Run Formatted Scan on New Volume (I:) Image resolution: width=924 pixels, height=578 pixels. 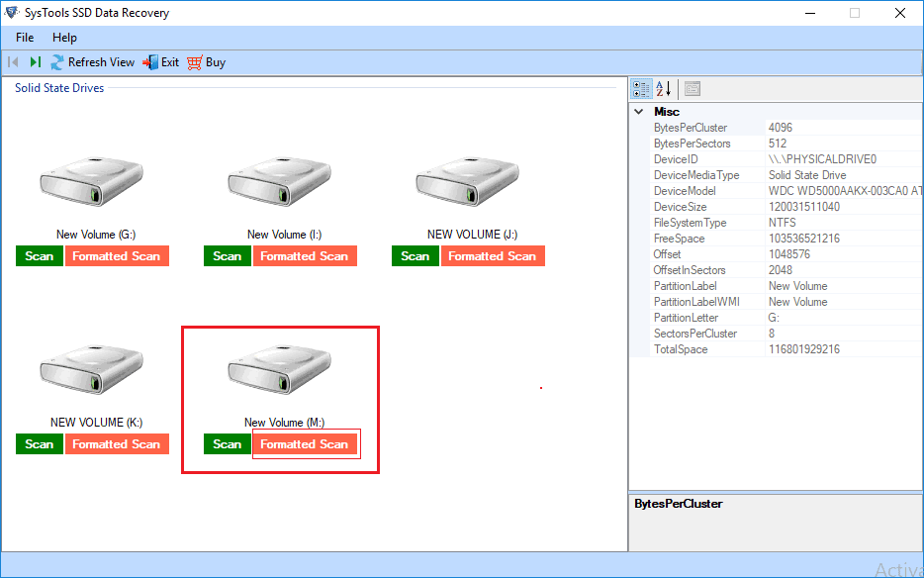click(305, 256)
